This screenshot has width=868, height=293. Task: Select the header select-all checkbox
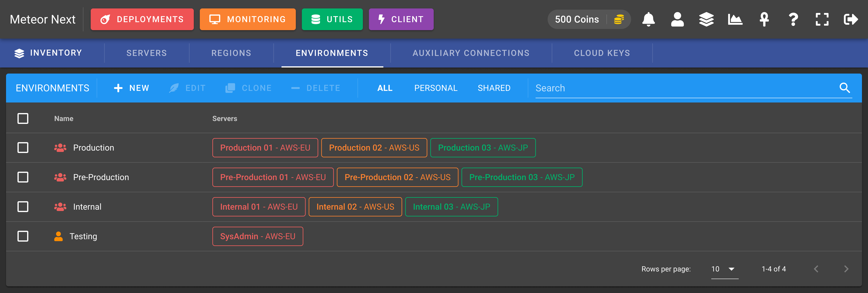tap(23, 118)
